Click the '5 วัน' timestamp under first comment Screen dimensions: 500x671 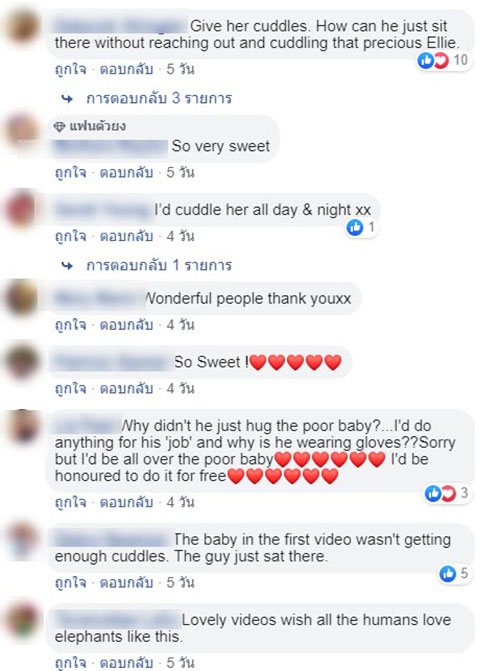click(180, 69)
